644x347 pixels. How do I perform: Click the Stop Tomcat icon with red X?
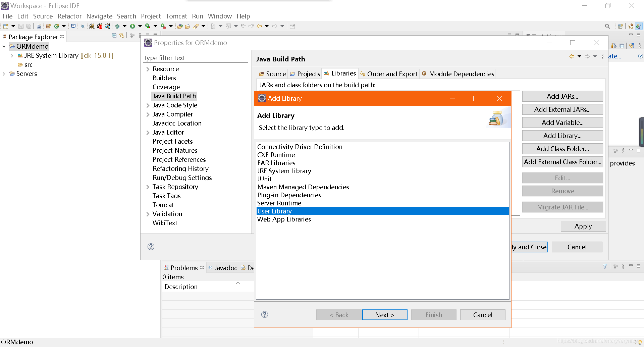[x=100, y=26]
